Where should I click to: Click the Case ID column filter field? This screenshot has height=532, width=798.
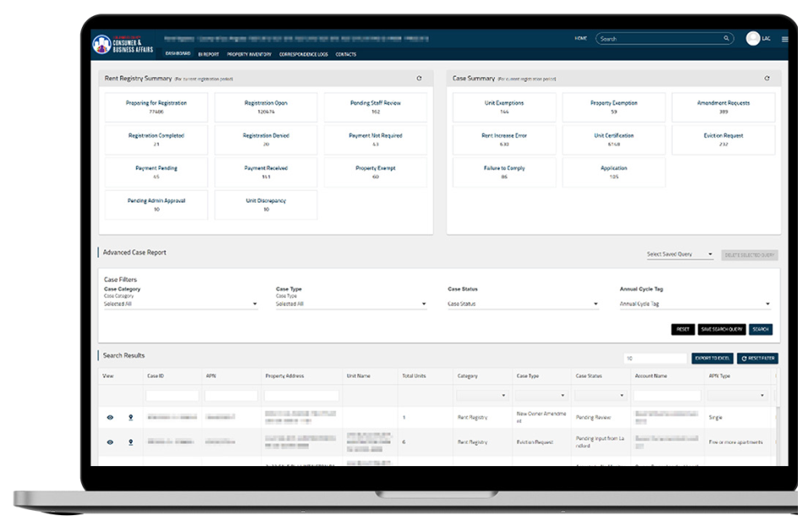click(172, 395)
